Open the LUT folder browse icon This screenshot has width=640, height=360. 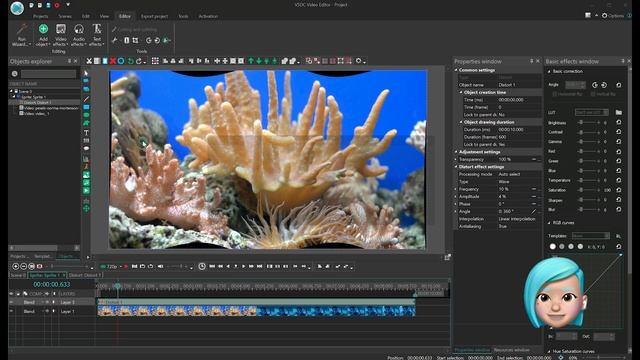pyautogui.click(x=619, y=112)
